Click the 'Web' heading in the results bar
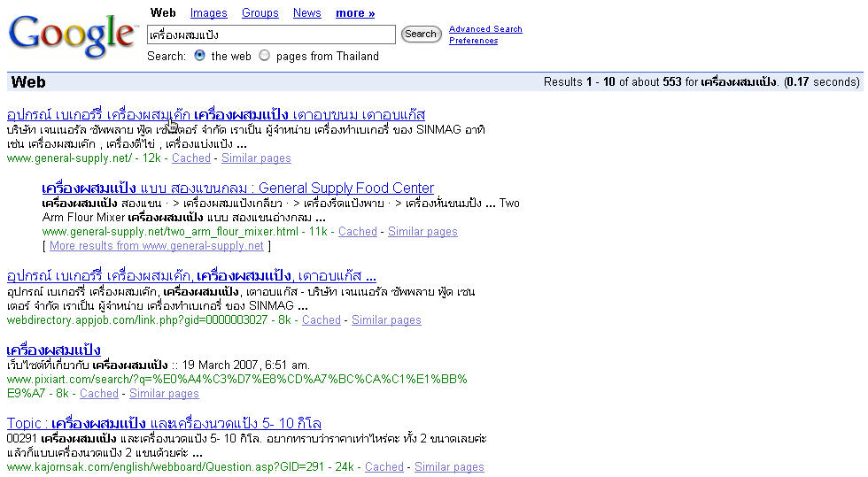The width and height of the screenshot is (868, 477). click(28, 82)
